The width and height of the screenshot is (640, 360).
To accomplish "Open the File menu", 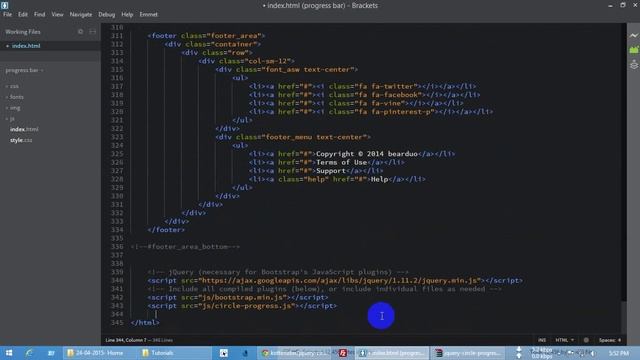I will [7, 14].
